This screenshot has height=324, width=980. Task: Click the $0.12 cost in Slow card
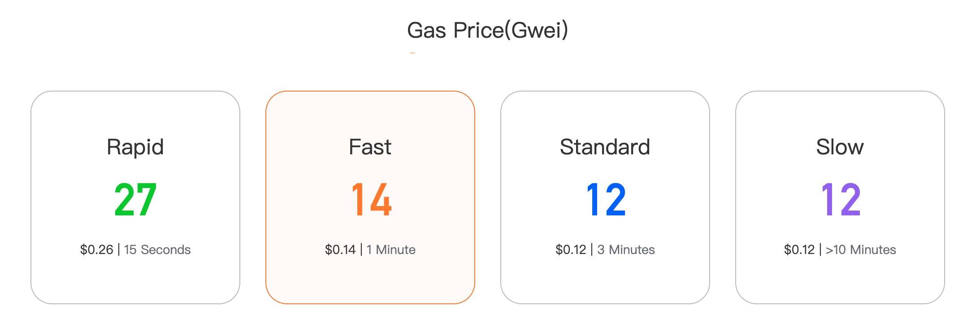click(x=799, y=250)
